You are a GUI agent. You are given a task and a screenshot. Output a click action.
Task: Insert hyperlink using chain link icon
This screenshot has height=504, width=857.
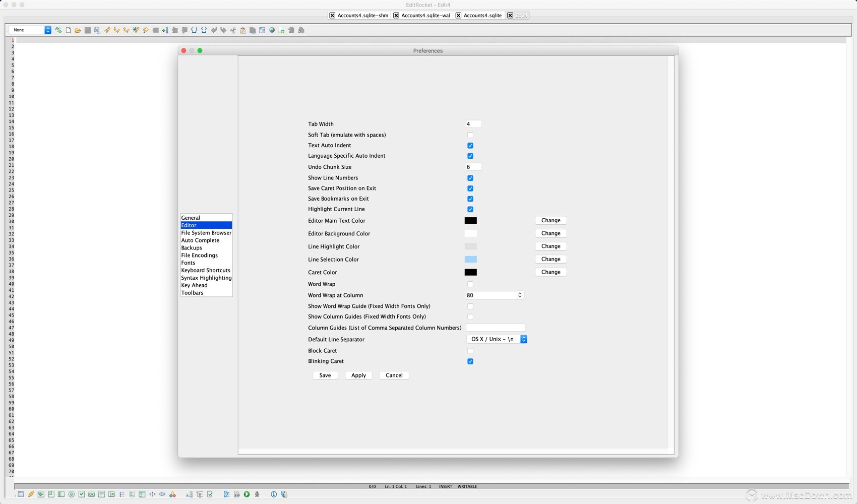31,494
